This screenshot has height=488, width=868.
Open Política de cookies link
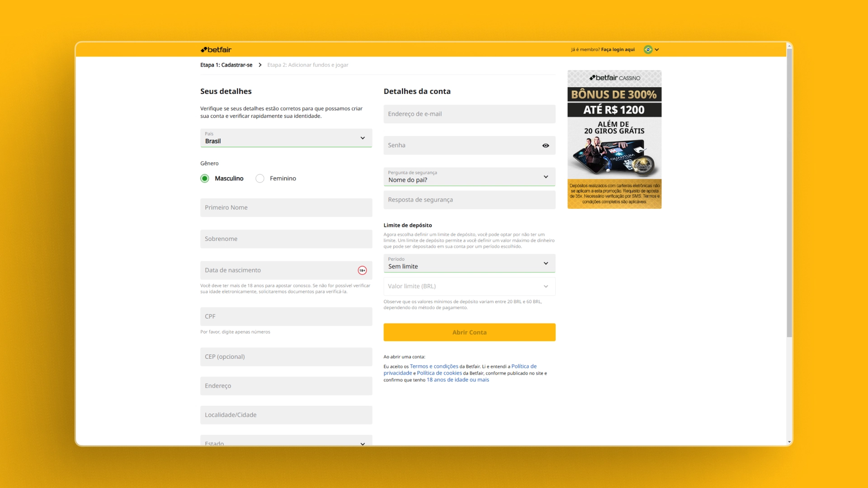coord(439,373)
